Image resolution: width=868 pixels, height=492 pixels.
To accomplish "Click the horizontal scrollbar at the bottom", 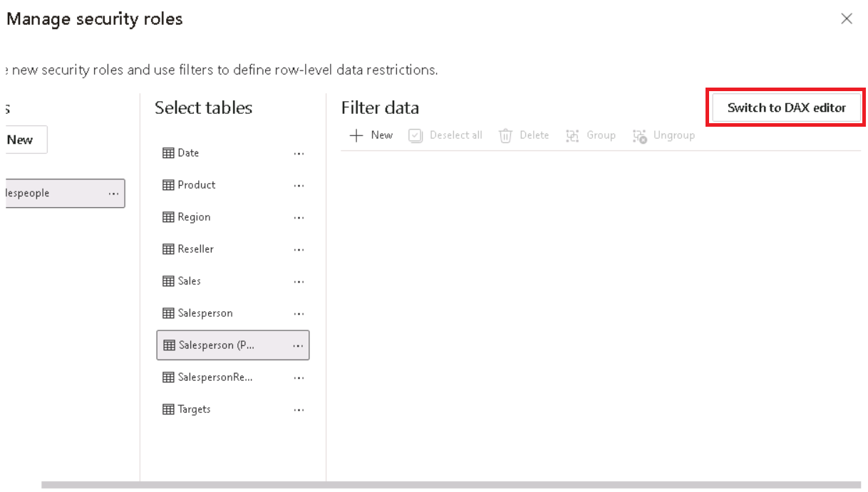I will (451, 485).
